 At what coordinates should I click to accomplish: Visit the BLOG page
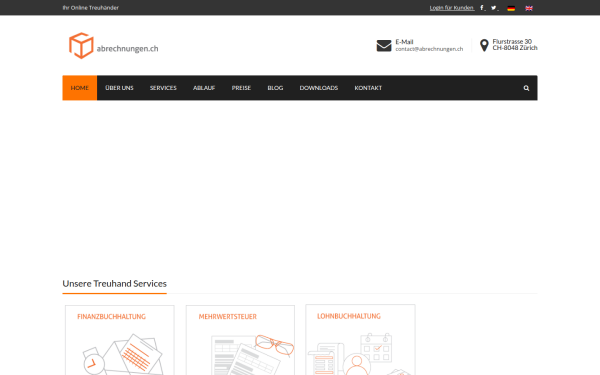[x=275, y=88]
